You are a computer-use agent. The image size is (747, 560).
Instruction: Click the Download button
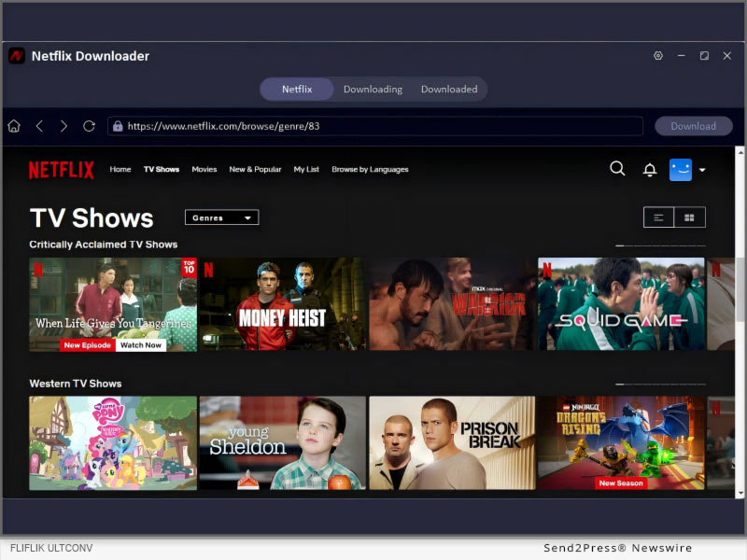(693, 125)
